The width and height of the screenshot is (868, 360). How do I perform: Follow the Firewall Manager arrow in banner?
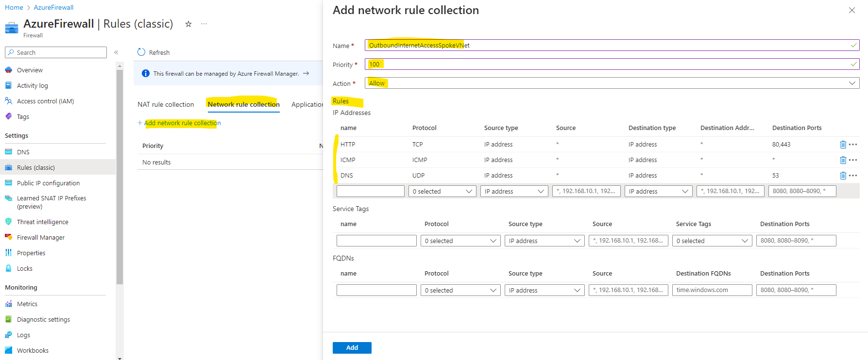point(306,73)
